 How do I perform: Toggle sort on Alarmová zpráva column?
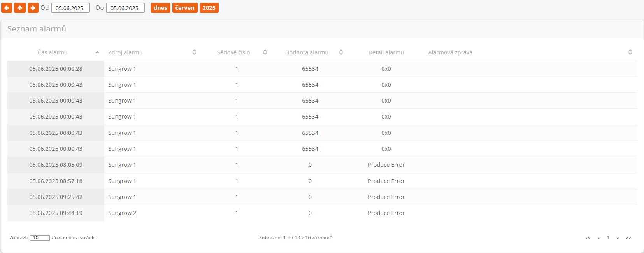coord(630,52)
